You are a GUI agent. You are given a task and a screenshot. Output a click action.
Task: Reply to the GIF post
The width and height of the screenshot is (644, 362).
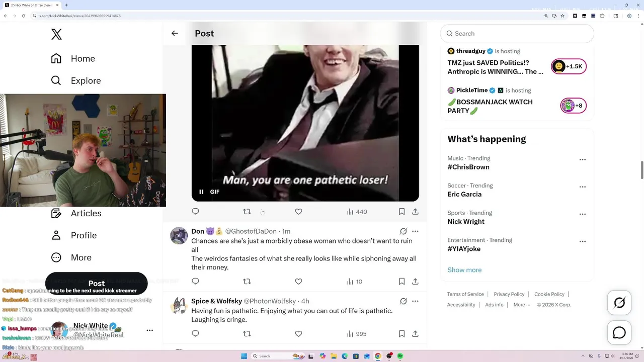(196, 212)
